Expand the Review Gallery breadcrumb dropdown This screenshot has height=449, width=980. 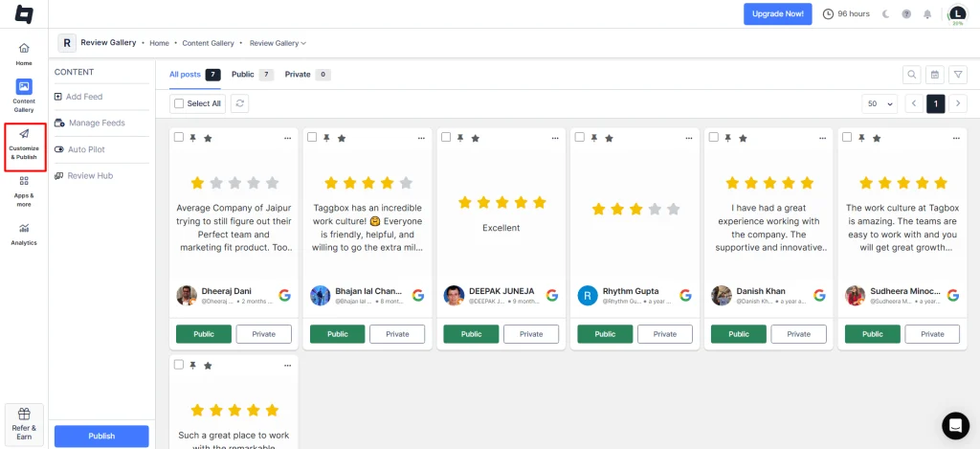coord(278,43)
